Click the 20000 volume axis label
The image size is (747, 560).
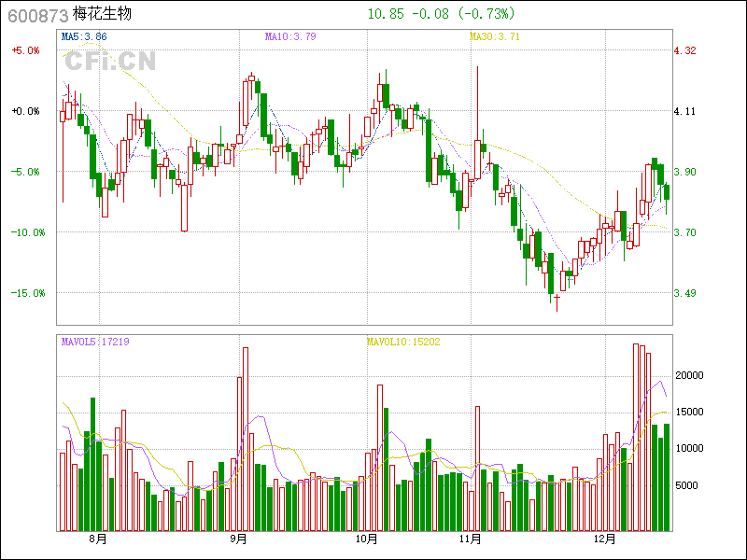click(x=689, y=375)
